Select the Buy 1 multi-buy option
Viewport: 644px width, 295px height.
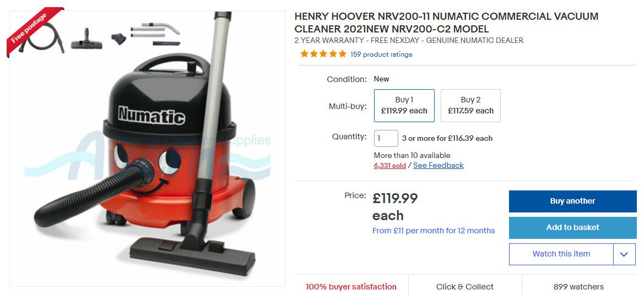coord(404,106)
